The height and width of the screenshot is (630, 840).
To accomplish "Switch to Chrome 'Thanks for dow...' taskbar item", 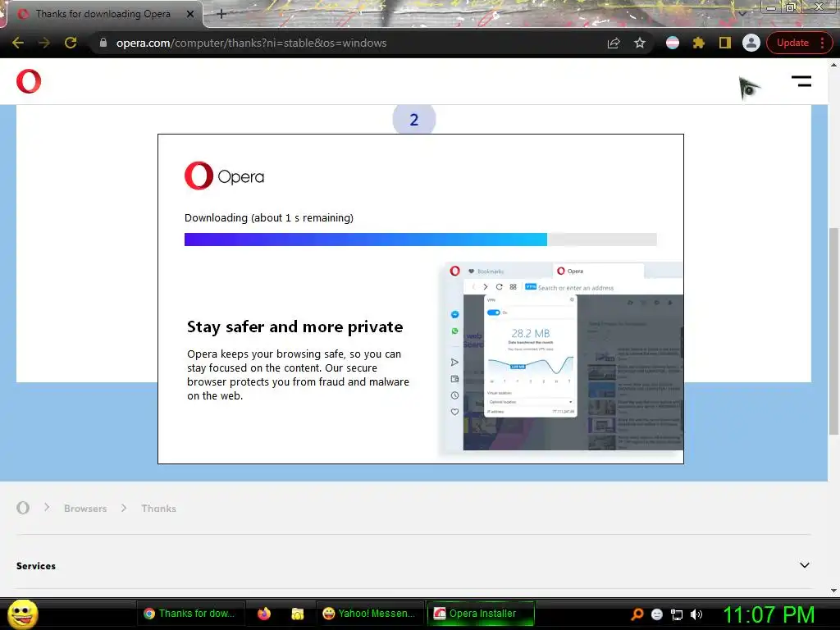I will coord(190,614).
